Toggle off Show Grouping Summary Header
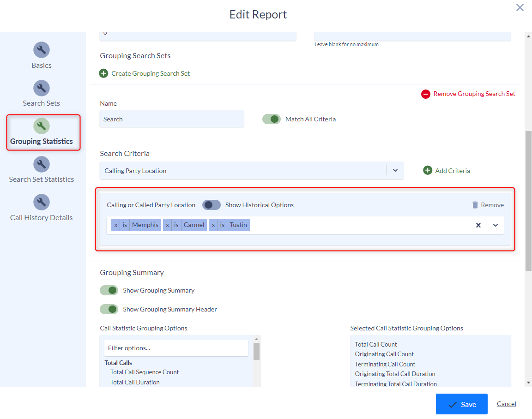This screenshot has width=532, height=419. point(109,309)
